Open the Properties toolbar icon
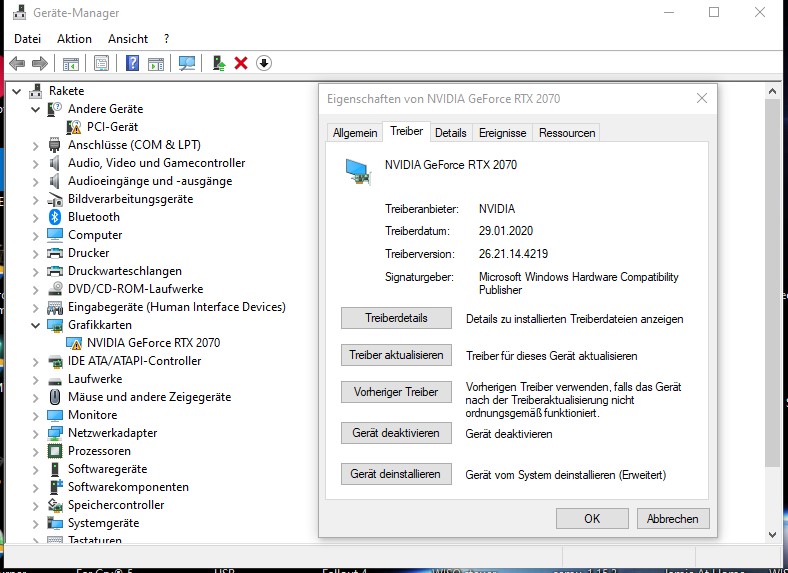Image resolution: width=788 pixels, height=573 pixels. [102, 63]
